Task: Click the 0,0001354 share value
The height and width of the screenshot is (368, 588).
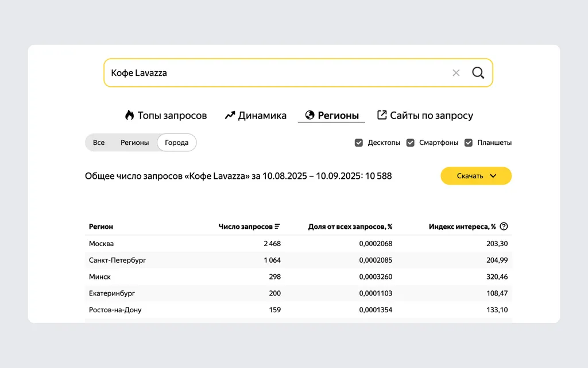Action: click(376, 310)
